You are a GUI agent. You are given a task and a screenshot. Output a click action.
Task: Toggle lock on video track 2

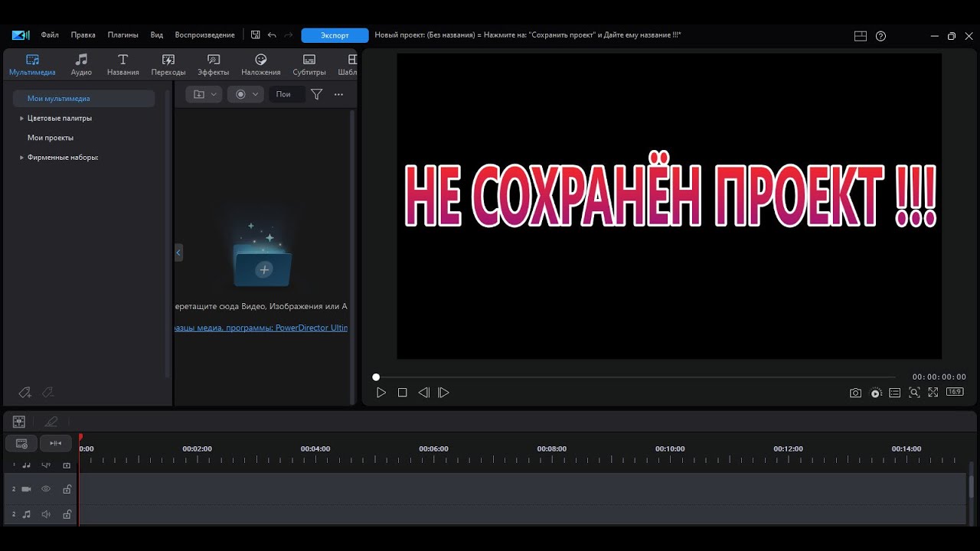[x=67, y=489]
